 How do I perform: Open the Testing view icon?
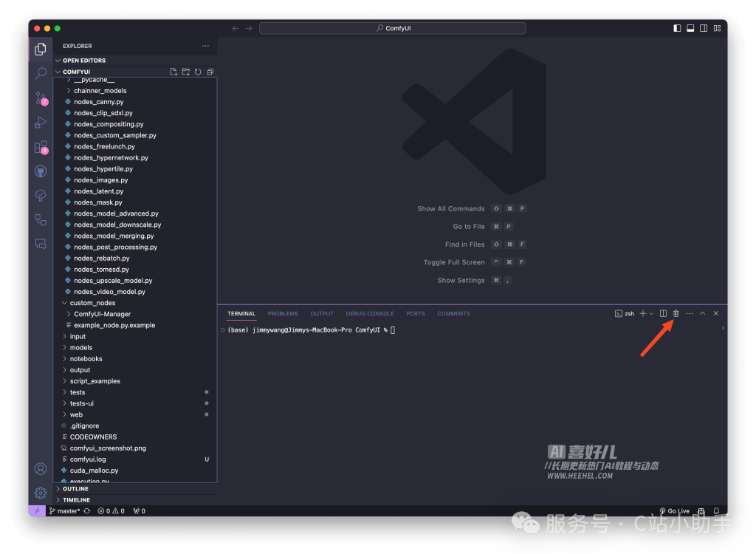pyautogui.click(x=41, y=196)
